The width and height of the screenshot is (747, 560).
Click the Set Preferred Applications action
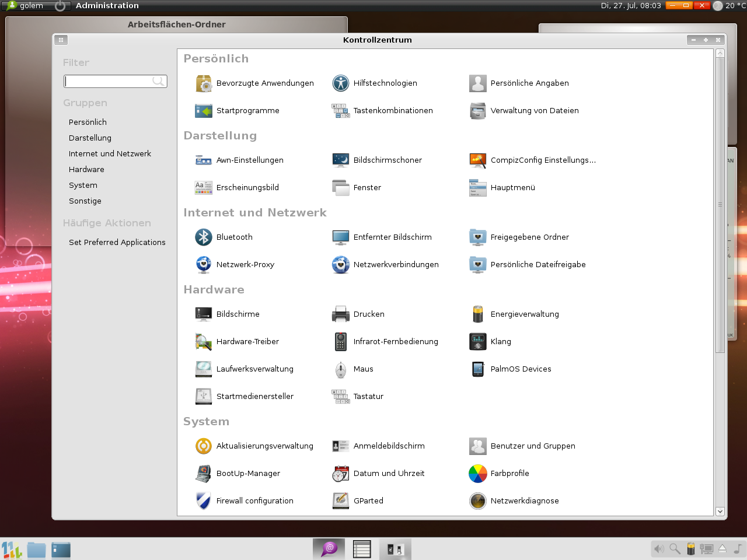(117, 242)
